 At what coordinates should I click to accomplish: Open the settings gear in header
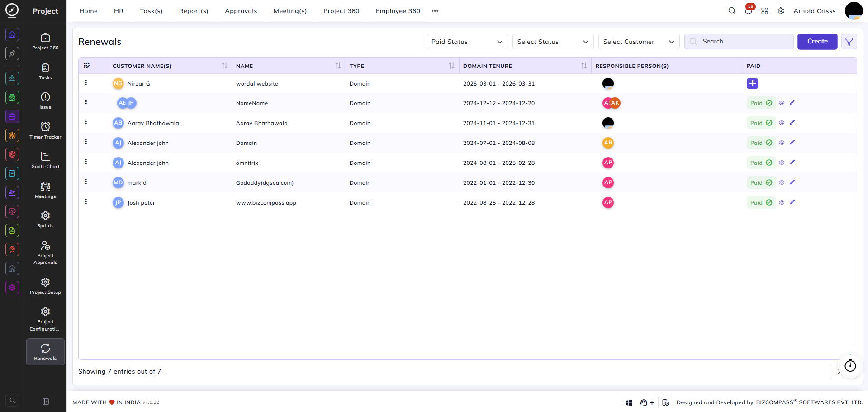[781, 11]
